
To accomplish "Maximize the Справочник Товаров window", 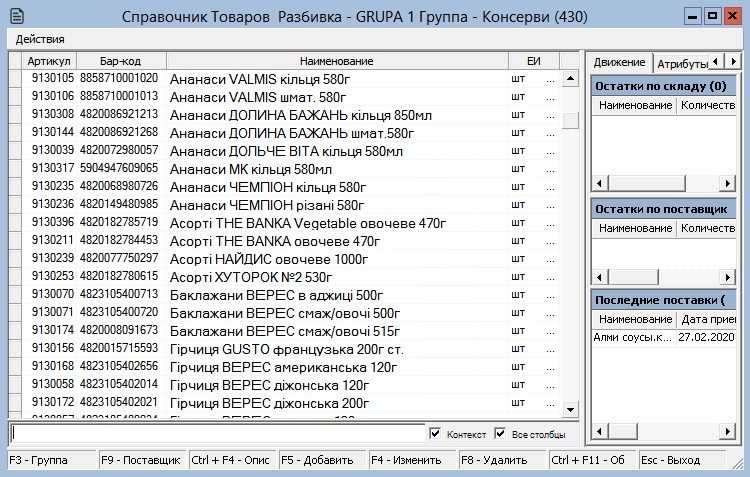I will coord(712,16).
